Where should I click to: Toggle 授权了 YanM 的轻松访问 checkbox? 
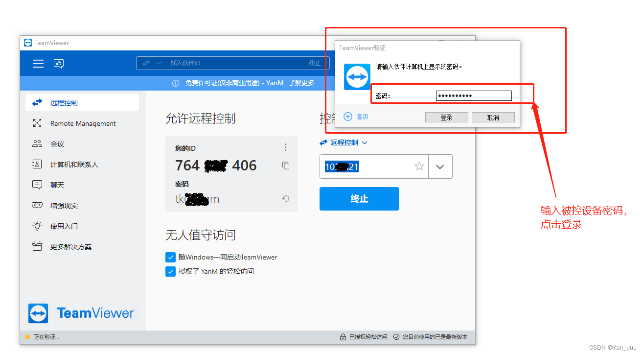click(x=170, y=271)
